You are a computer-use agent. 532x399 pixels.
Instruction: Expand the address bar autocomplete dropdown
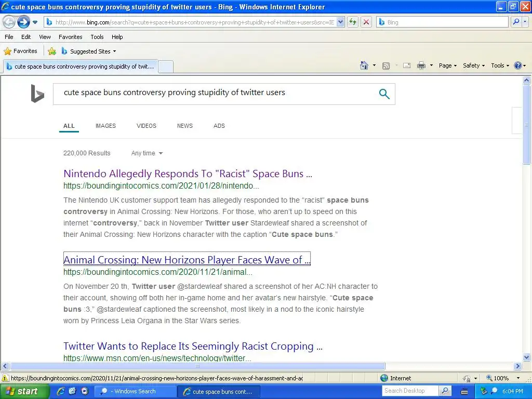341,22
